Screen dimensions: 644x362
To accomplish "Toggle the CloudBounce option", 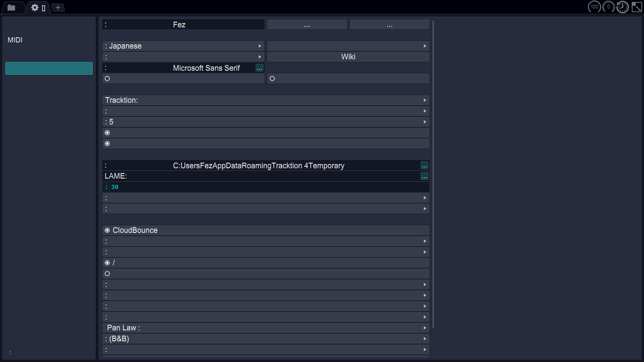I will pos(107,230).
